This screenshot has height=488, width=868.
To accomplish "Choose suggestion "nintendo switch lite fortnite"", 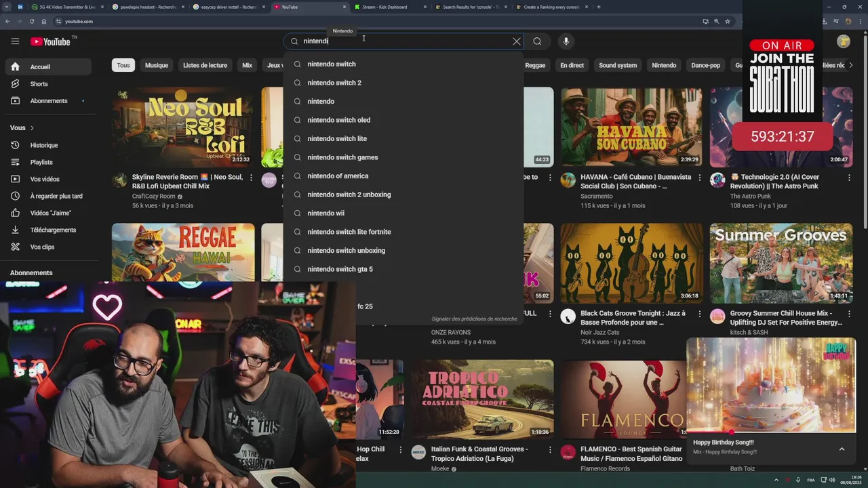I will pos(403,232).
